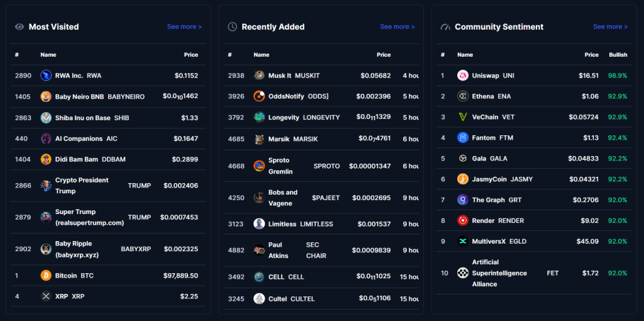The height and width of the screenshot is (321, 644).
Task: Click the orange Bitcoin logo
Action: click(46, 276)
